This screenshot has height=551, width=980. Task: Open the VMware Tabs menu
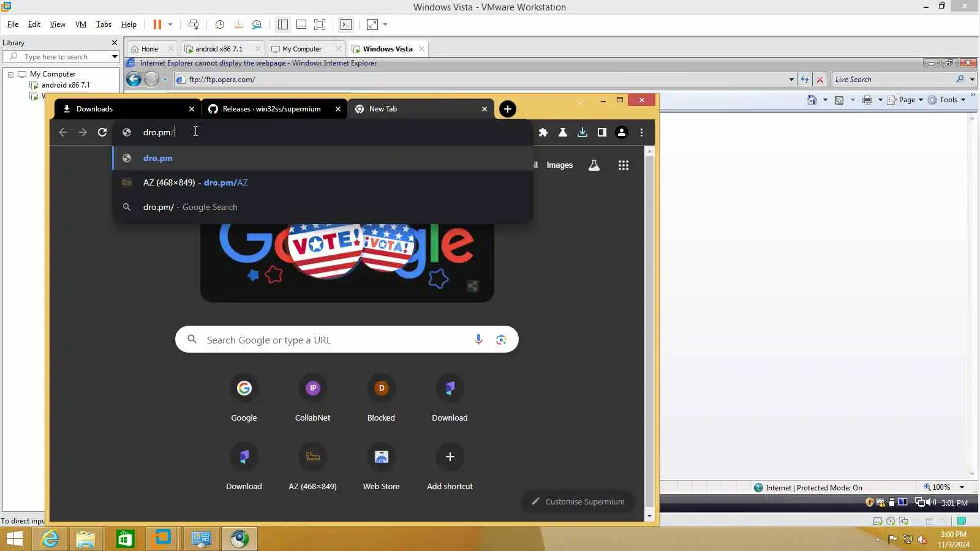(104, 24)
